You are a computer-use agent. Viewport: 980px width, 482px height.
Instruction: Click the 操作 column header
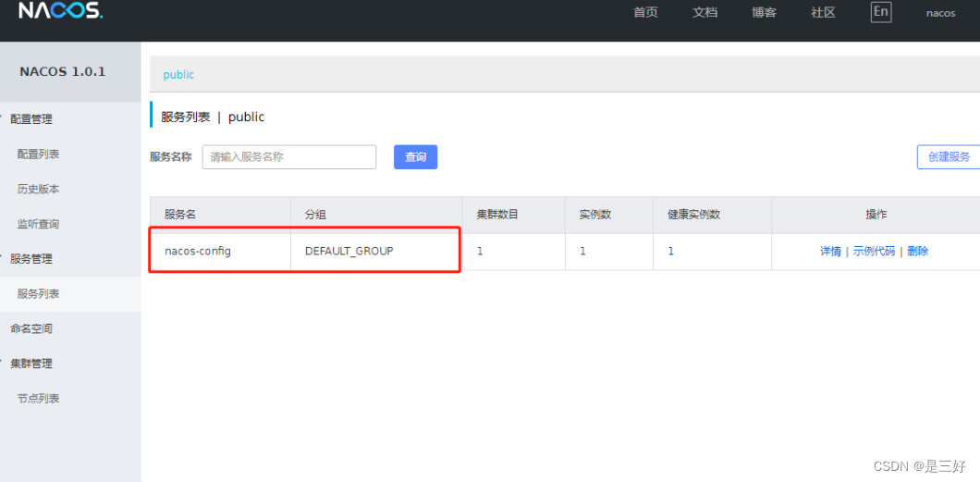click(876, 215)
